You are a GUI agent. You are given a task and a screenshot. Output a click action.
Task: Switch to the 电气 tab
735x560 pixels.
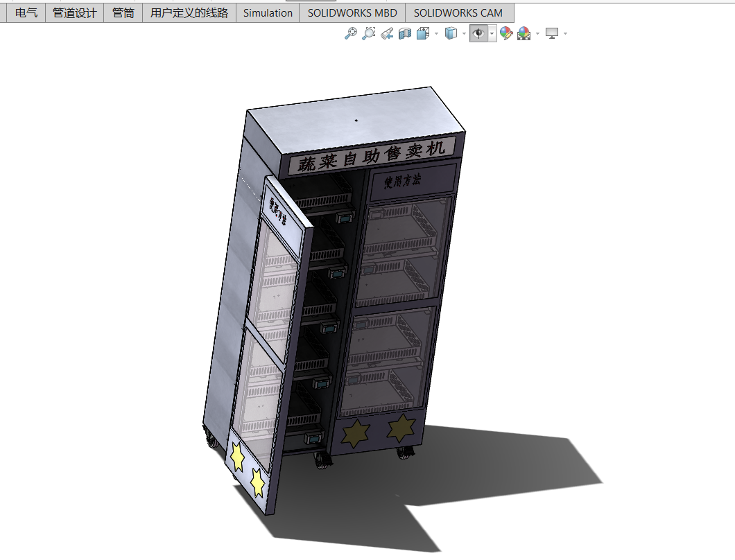point(26,13)
